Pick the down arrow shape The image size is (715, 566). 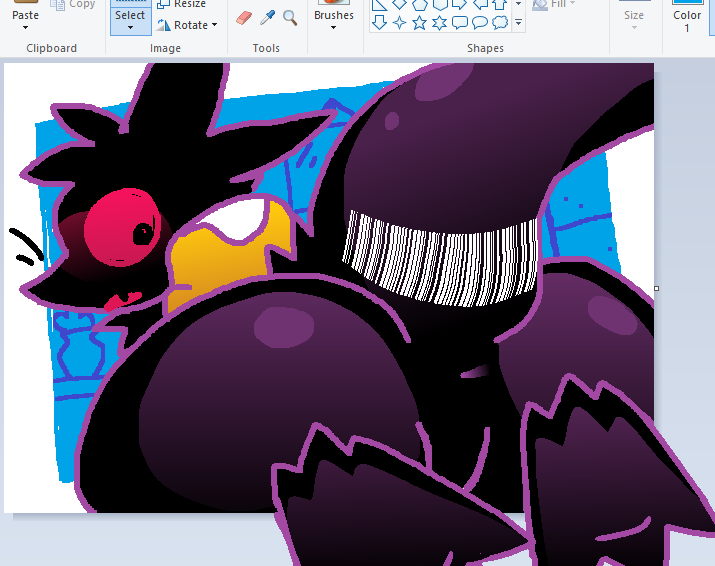pos(379,22)
